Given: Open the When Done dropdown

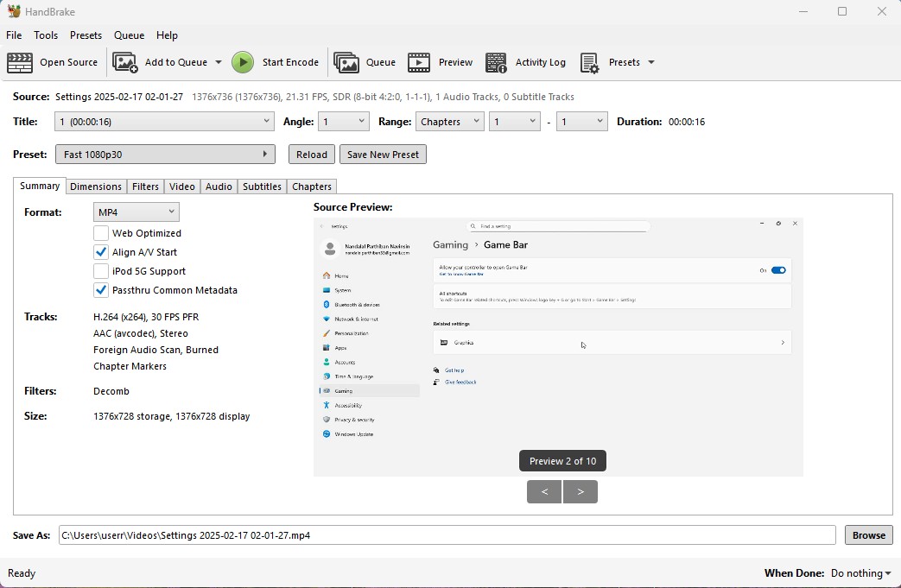Looking at the screenshot, I should coord(860,573).
